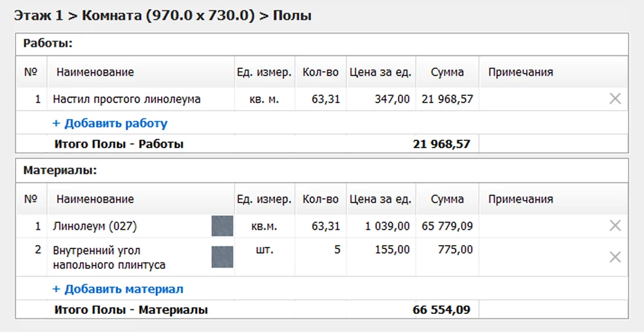644x332 pixels.
Task: Open the Линолеум (027) texture swatch
Action: tap(222, 226)
